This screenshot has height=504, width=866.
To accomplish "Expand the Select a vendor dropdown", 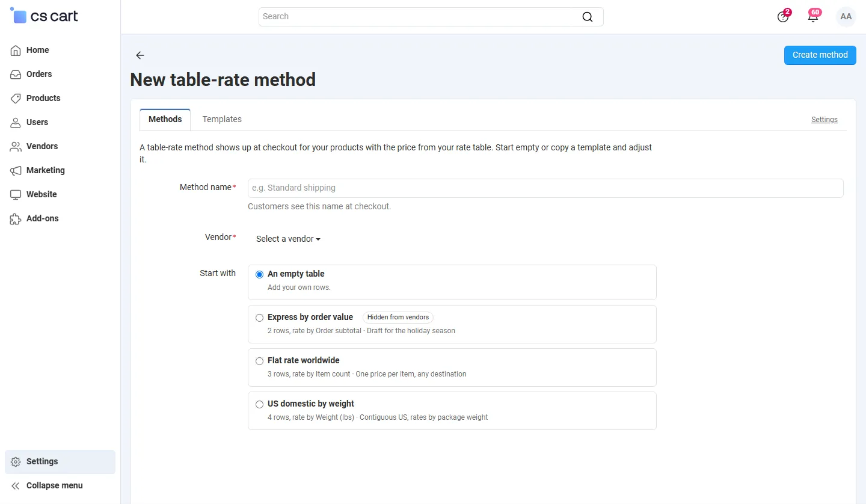I will (x=288, y=239).
